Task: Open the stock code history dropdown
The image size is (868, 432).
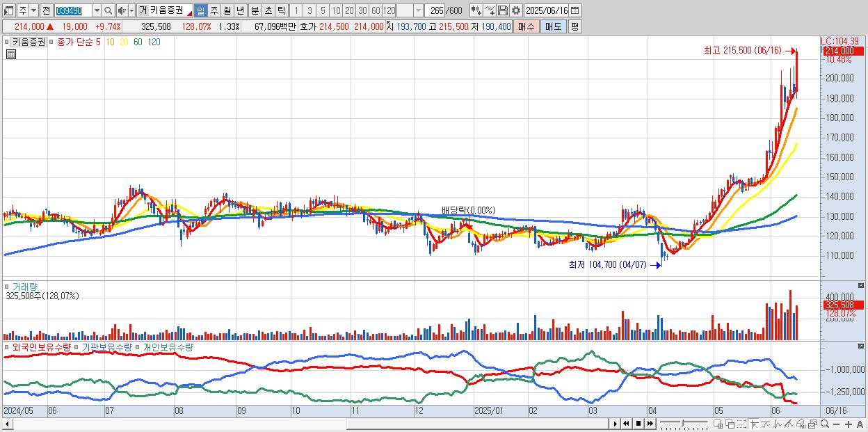Action: (x=97, y=10)
